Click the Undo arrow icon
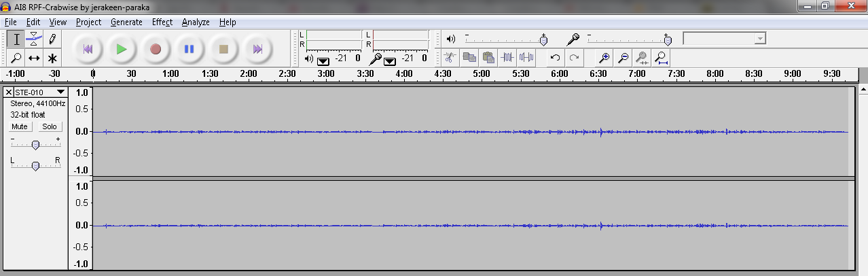 pos(555,58)
